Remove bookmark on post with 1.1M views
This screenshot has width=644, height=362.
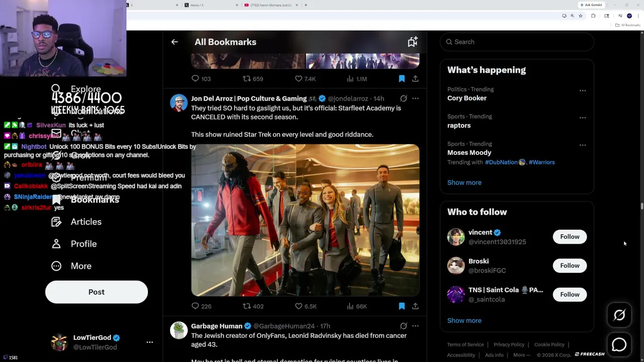401,79
